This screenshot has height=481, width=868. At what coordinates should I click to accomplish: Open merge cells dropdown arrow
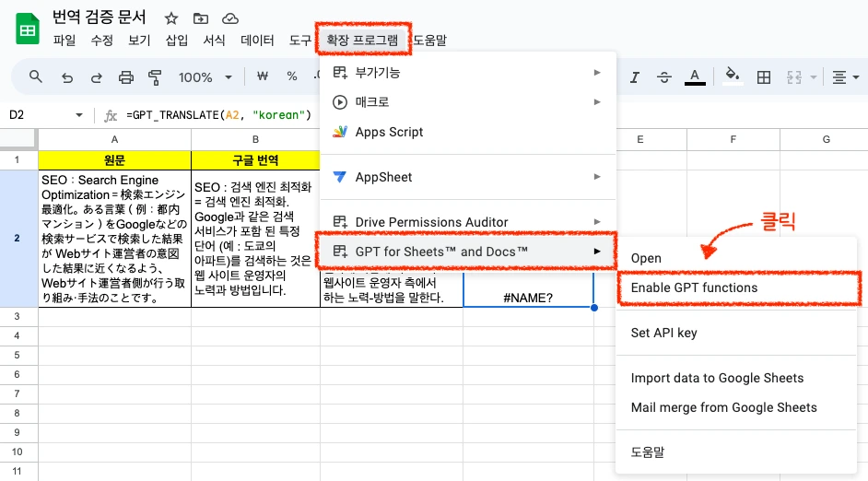(814, 77)
